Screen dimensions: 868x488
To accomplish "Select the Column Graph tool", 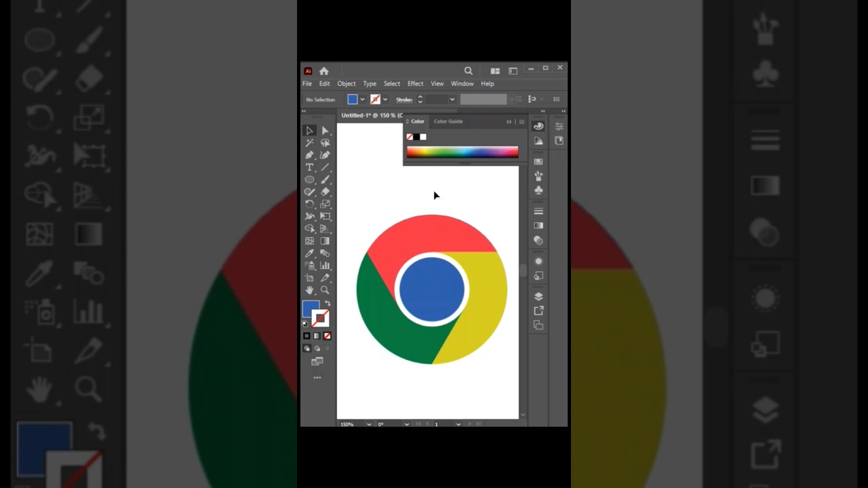I will tap(325, 266).
